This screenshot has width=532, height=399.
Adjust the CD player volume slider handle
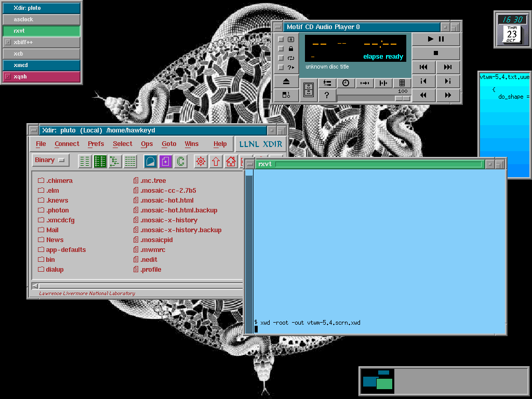[403, 98]
